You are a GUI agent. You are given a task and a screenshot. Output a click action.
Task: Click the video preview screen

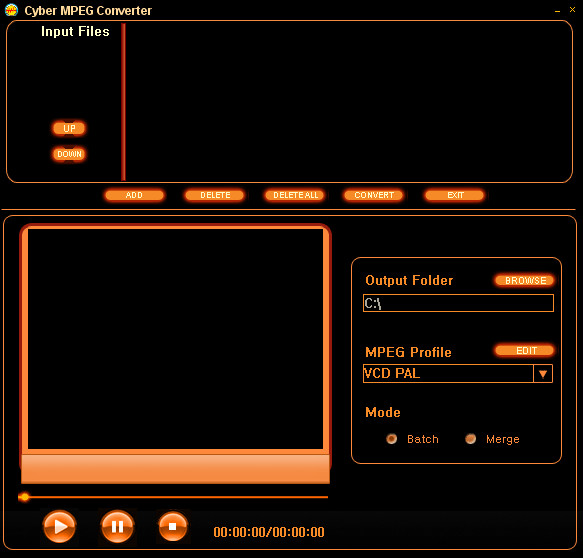coord(175,339)
